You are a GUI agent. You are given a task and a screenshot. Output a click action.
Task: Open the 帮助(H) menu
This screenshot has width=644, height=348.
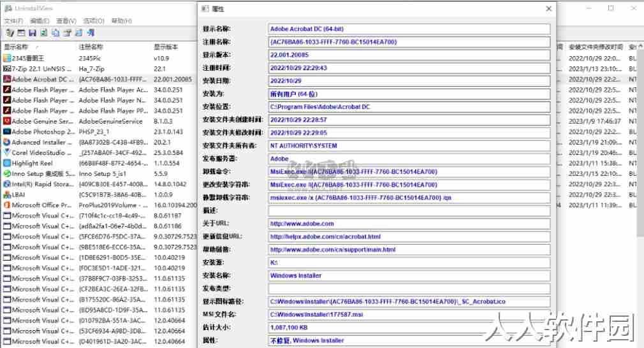pyautogui.click(x=122, y=21)
